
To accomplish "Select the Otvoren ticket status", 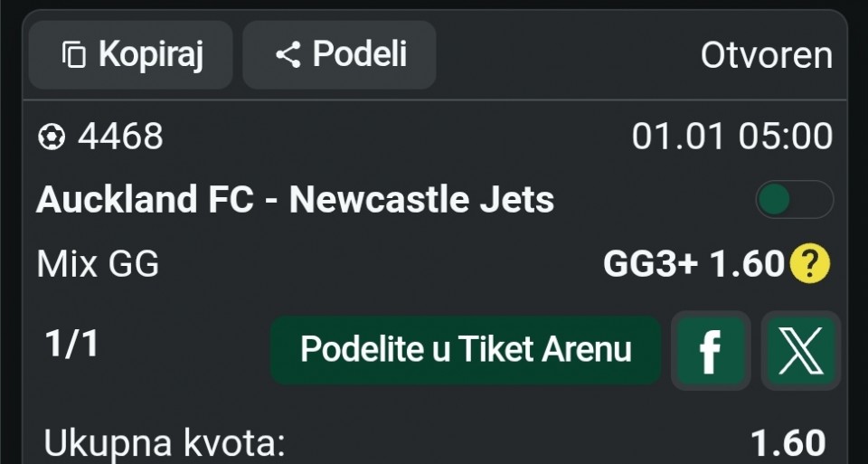I will click(x=766, y=55).
